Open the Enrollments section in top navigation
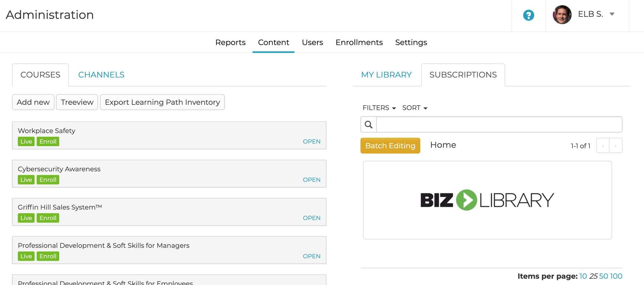This screenshot has height=285, width=644. coord(359,42)
